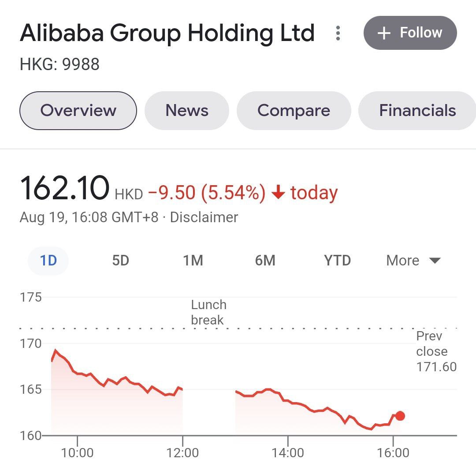Click the plus icon on the Follow button

pyautogui.click(x=385, y=32)
